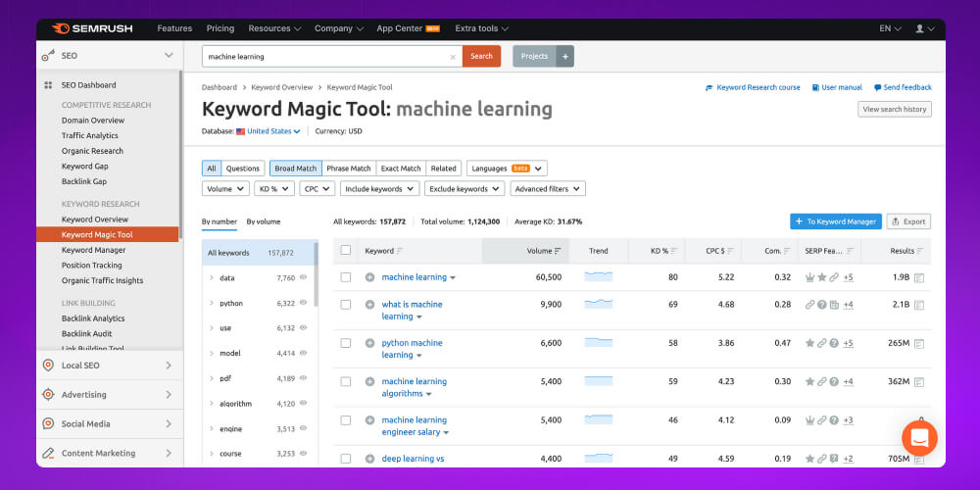The height and width of the screenshot is (490, 980).
Task: Switch groups to By volume tab
Action: click(x=263, y=221)
